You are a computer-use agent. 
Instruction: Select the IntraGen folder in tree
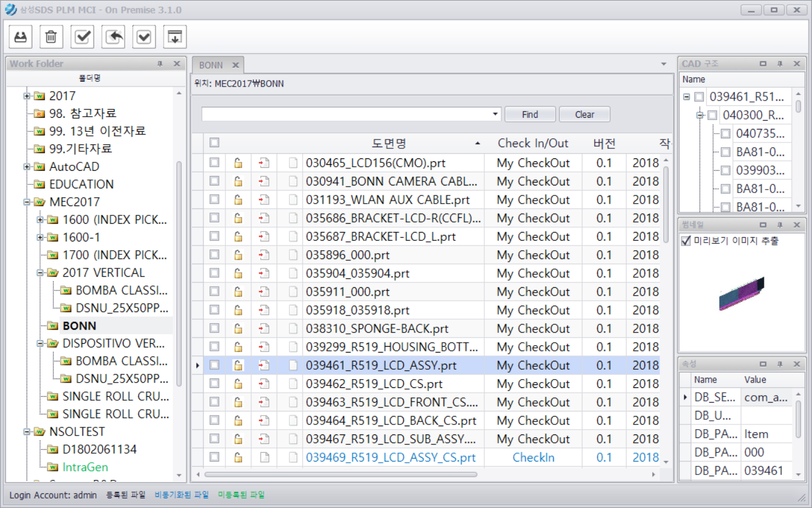[x=84, y=467]
